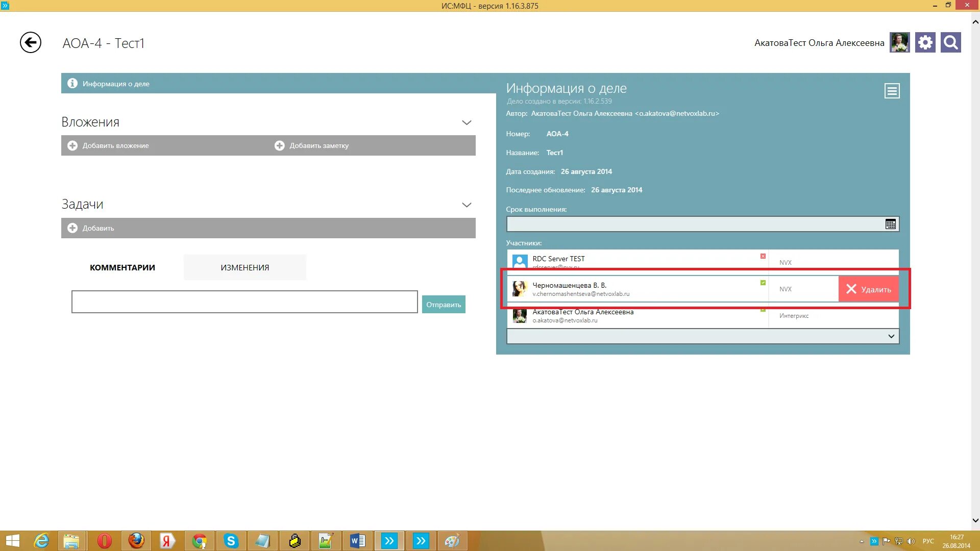This screenshot has width=980, height=551.
Task: Switch to the ИЗМЕНЕНИЯ tab
Action: pos(244,267)
